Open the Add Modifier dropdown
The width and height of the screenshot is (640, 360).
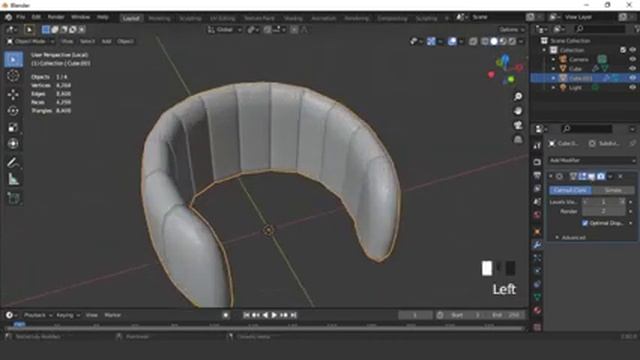click(592, 160)
